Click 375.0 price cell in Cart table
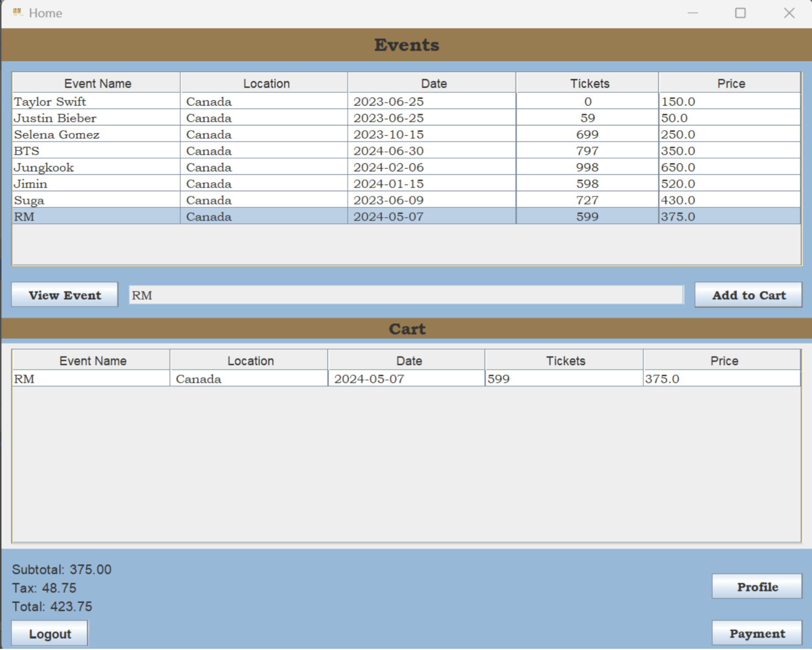 tap(722, 378)
